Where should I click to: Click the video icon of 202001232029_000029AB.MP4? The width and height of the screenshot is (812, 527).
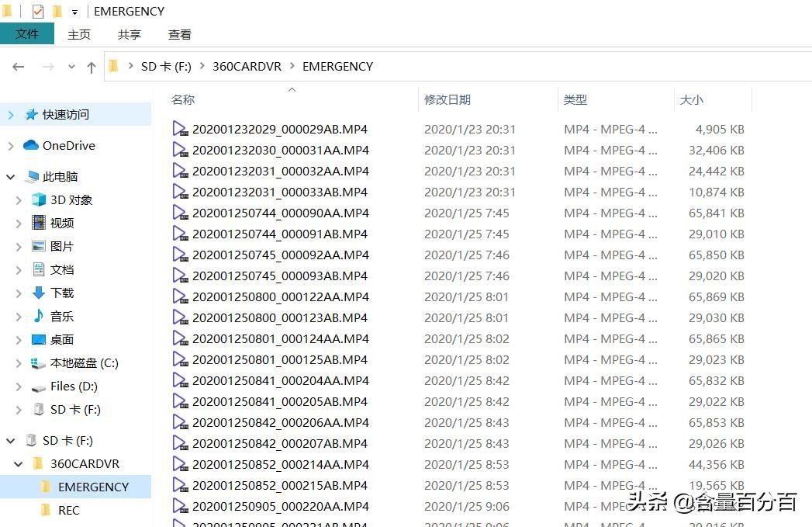tap(180, 129)
